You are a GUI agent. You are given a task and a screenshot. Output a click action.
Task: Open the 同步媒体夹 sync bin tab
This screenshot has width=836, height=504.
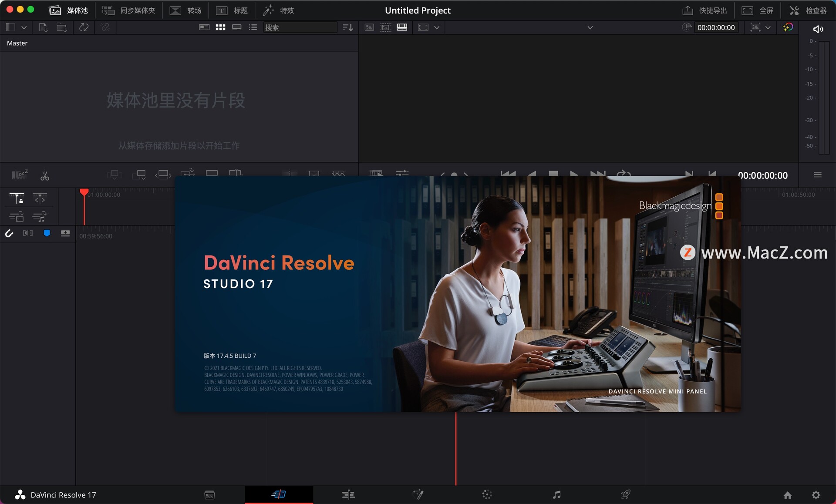pyautogui.click(x=128, y=10)
